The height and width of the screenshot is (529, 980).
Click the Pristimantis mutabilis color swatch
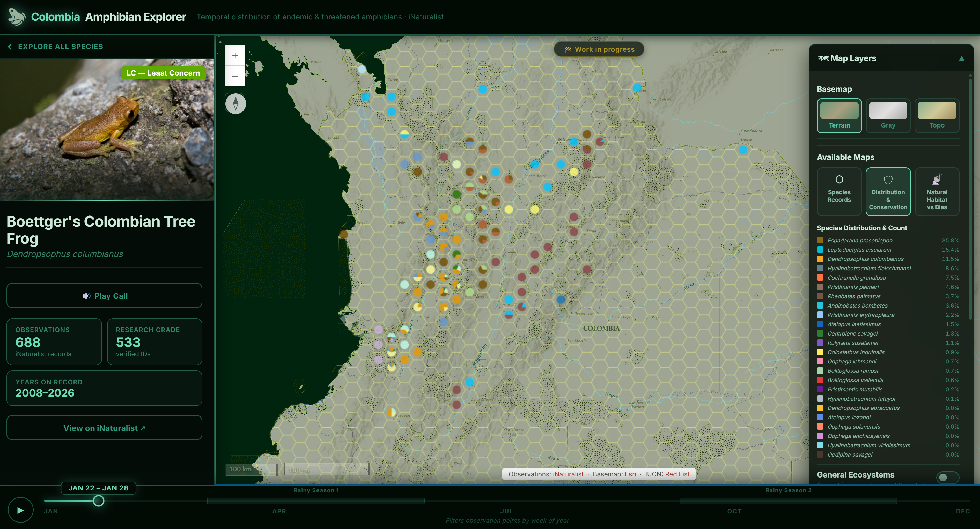(x=820, y=389)
